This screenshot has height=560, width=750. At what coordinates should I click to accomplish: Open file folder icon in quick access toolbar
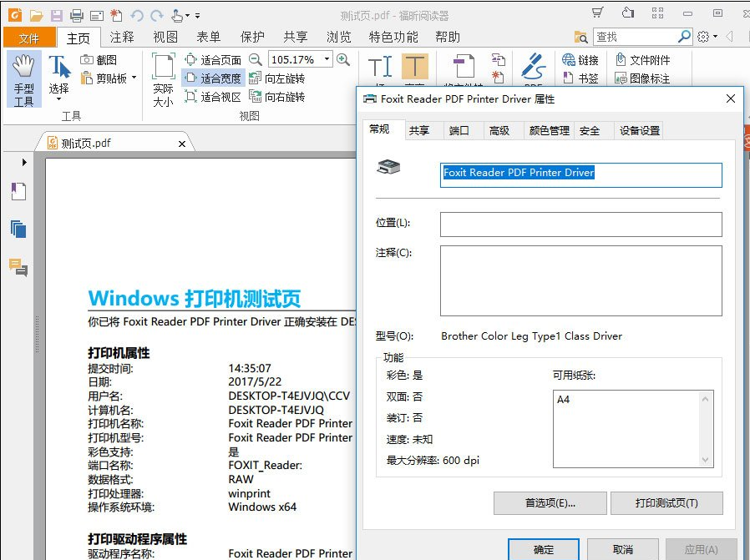37,16
